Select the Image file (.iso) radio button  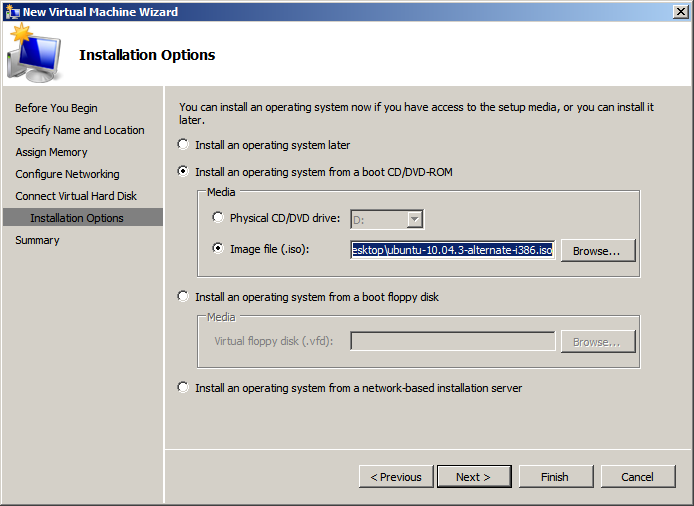point(219,249)
